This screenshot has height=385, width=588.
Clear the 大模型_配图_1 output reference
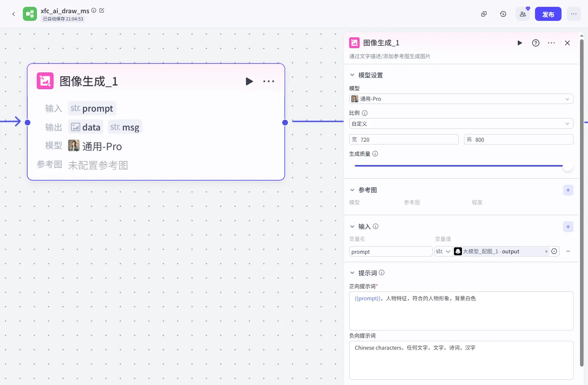click(546, 252)
